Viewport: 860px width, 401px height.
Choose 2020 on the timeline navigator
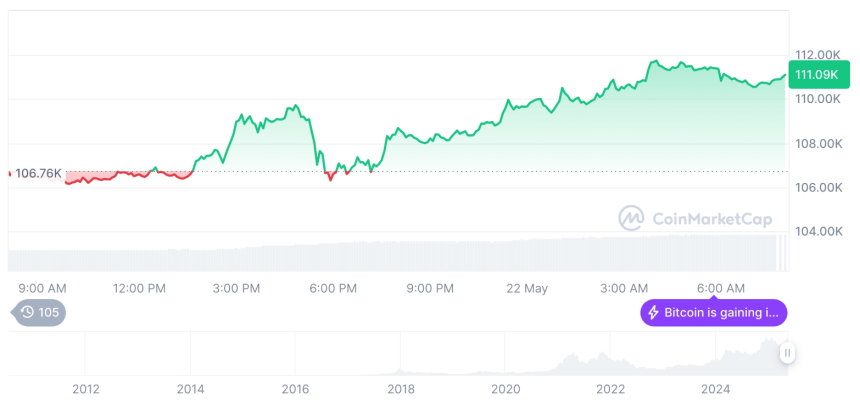pyautogui.click(x=505, y=388)
